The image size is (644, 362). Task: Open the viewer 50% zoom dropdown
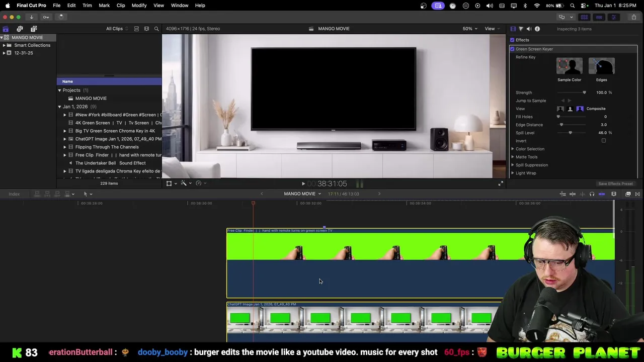click(x=470, y=29)
